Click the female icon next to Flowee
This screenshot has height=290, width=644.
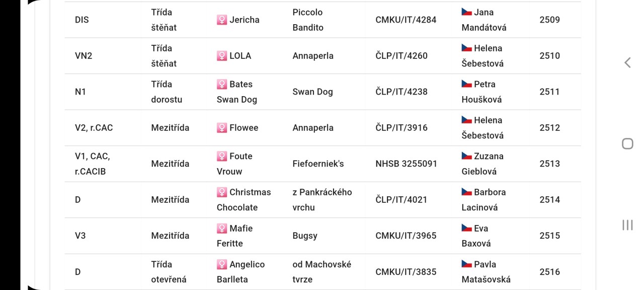pos(222,128)
